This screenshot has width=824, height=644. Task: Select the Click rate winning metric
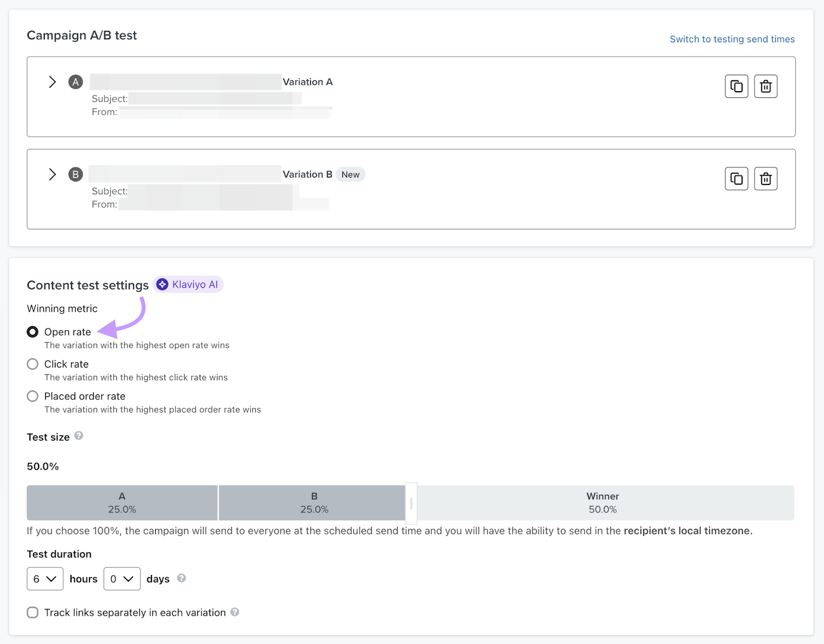pos(32,364)
